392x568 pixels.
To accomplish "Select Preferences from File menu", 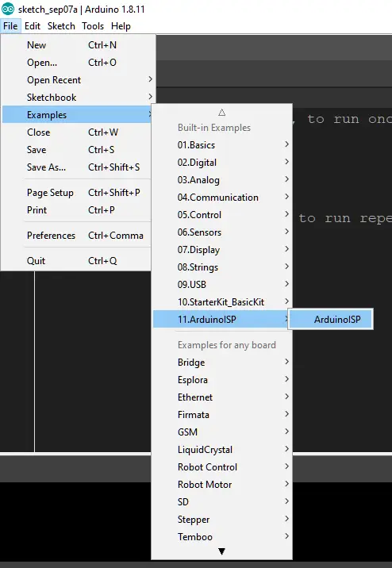I will click(77, 236).
